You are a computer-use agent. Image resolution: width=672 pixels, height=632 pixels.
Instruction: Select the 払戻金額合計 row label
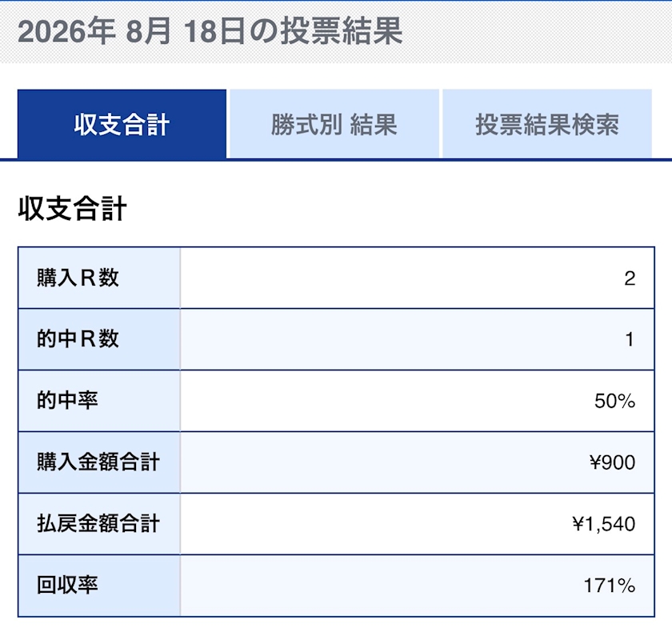click(x=98, y=523)
